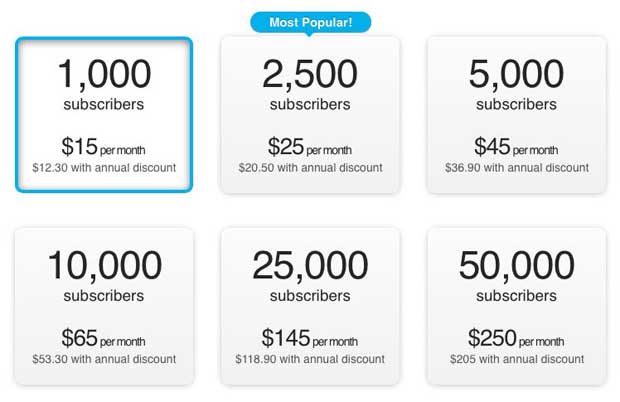Click the $145 per month price
Screen dimensions: 620x402
[309, 338]
